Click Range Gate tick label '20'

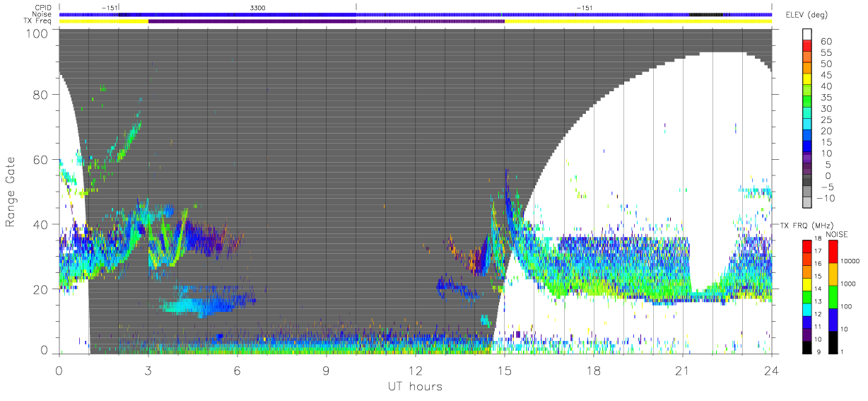pos(41,289)
